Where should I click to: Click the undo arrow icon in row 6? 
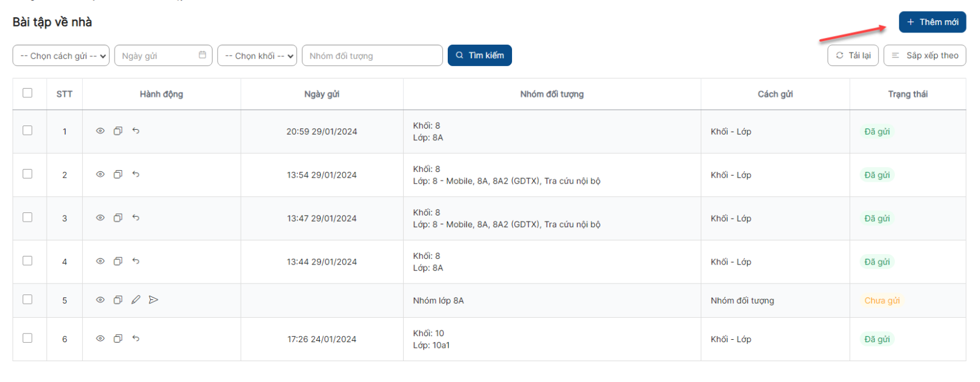click(x=136, y=339)
